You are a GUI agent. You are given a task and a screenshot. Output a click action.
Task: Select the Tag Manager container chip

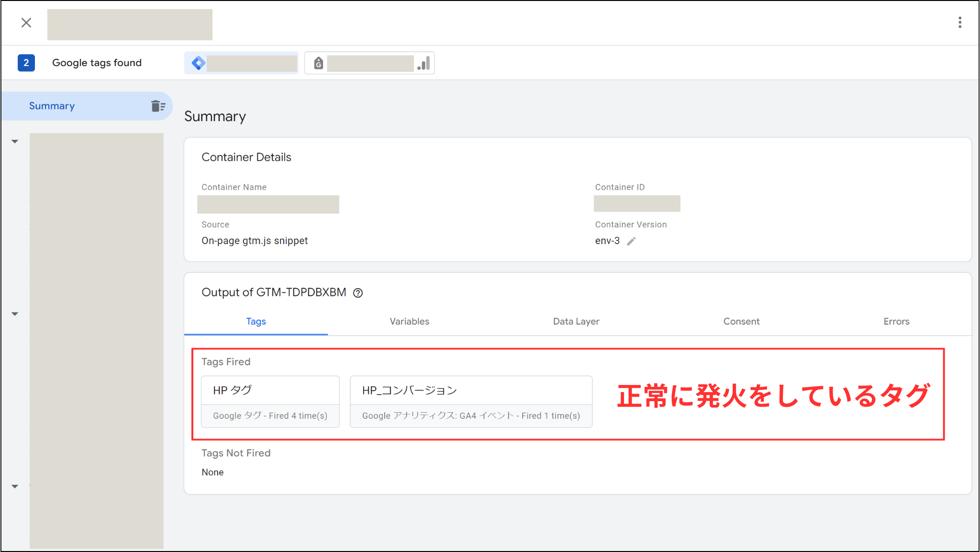241,63
